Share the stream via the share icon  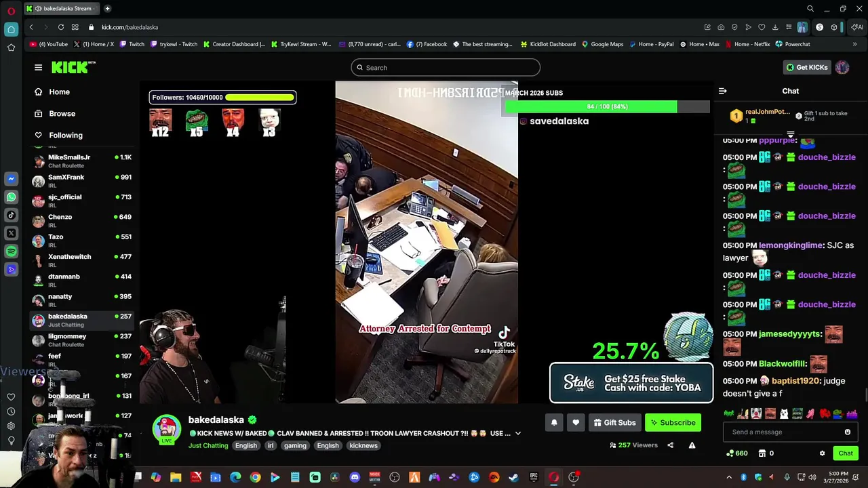671,445
